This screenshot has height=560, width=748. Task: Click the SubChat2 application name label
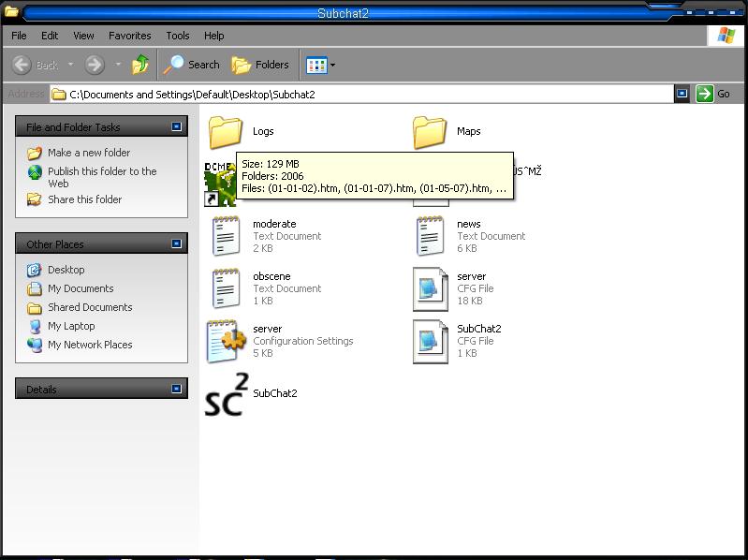[x=275, y=393]
